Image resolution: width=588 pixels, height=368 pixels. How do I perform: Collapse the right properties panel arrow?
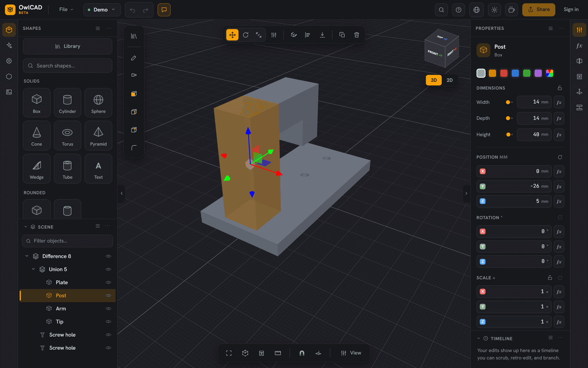[x=466, y=194]
